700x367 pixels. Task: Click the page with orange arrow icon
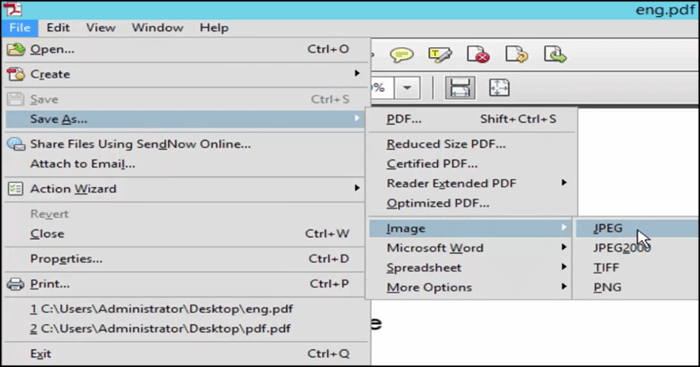[517, 54]
